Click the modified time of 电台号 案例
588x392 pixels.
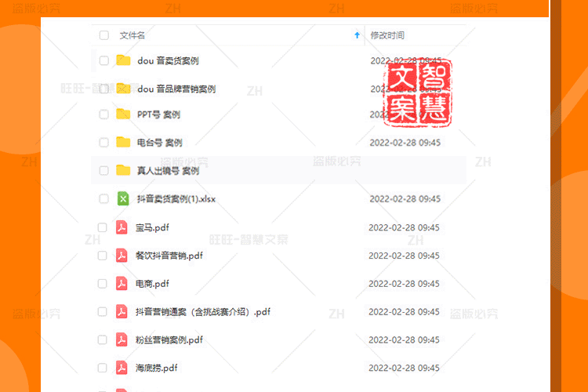(405, 143)
